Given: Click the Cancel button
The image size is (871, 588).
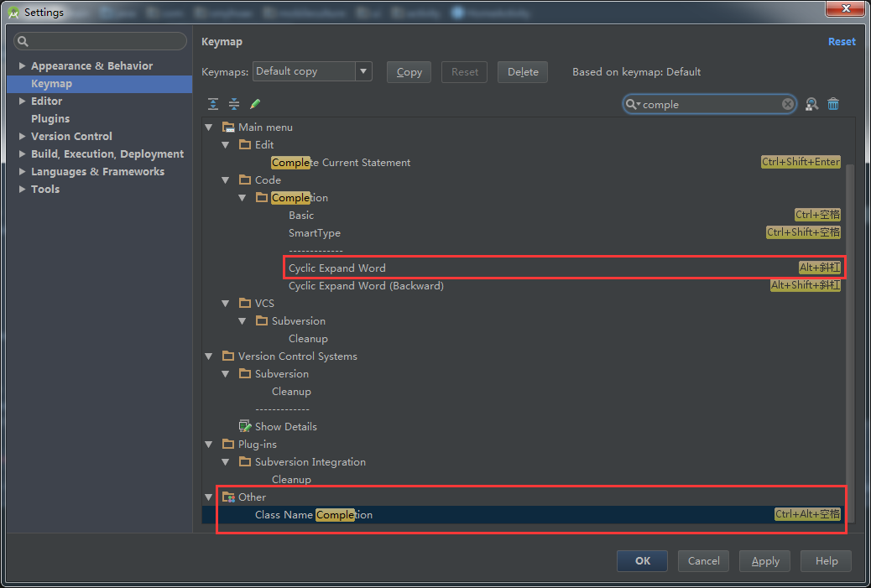Looking at the screenshot, I should pos(703,561).
